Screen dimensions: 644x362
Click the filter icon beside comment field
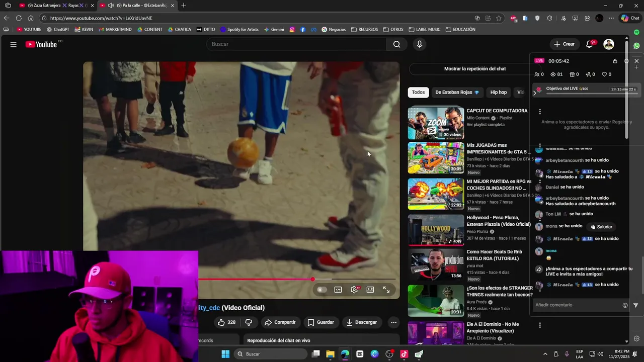point(635,305)
